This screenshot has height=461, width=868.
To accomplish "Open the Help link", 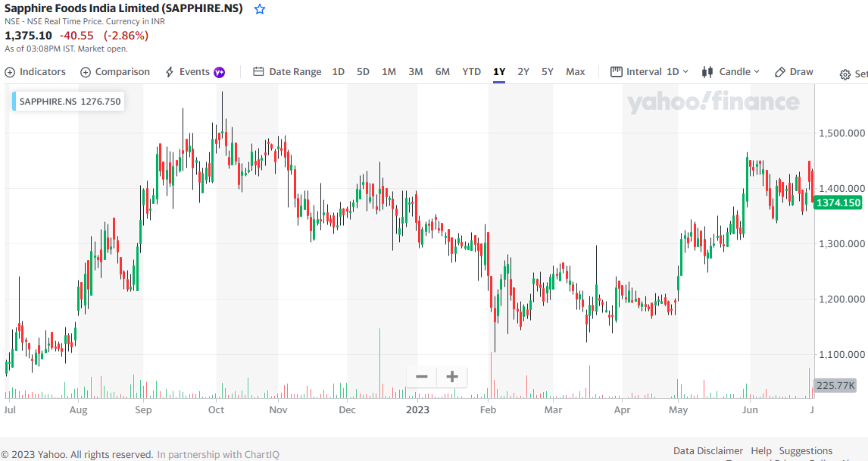I will click(761, 451).
